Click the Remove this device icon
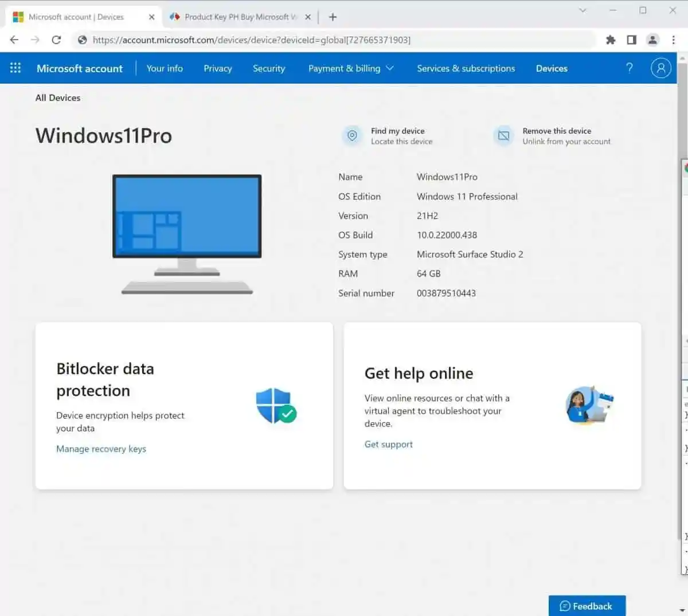 (503, 136)
